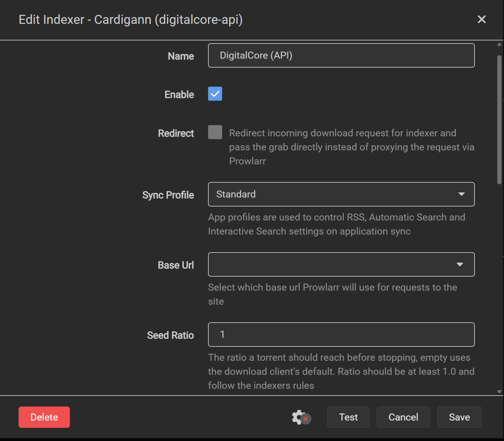The width and height of the screenshot is (504, 441).
Task: Click the Base Url label
Action: point(176,265)
